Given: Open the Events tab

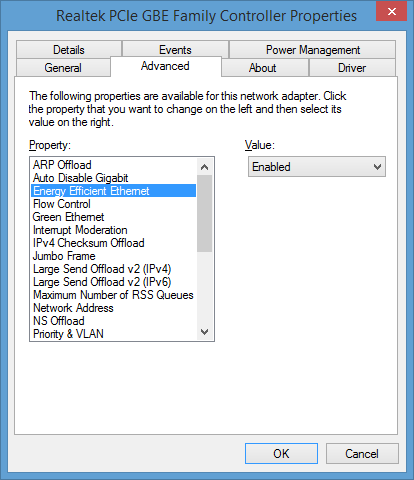Looking at the screenshot, I should (x=175, y=50).
